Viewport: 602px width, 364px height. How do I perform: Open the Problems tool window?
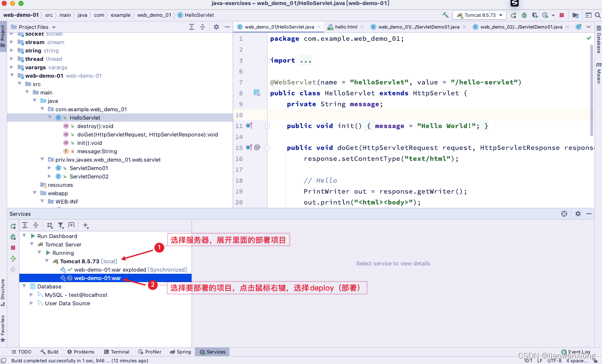81,352
